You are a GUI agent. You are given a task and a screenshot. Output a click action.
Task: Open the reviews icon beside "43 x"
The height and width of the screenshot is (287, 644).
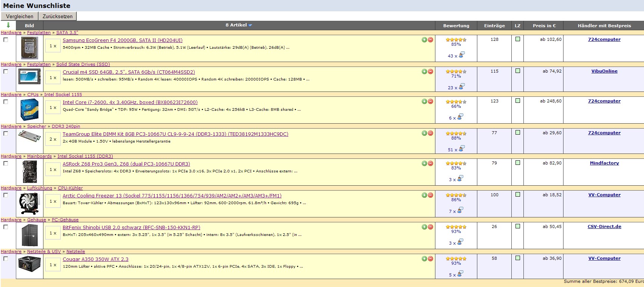461,55
